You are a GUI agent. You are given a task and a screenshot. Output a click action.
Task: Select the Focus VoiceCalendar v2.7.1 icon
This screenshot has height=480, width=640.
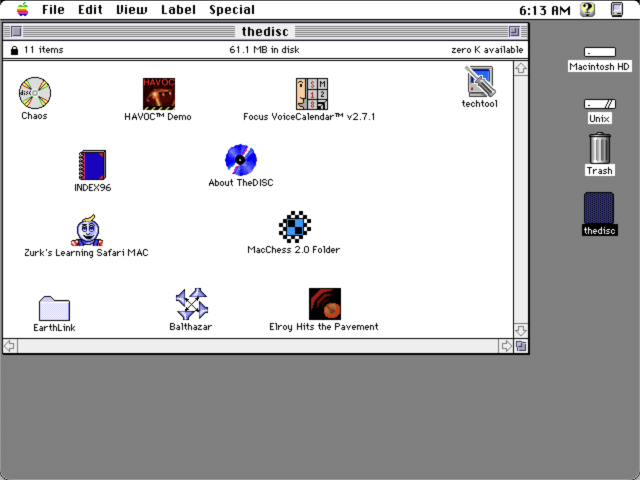click(312, 94)
